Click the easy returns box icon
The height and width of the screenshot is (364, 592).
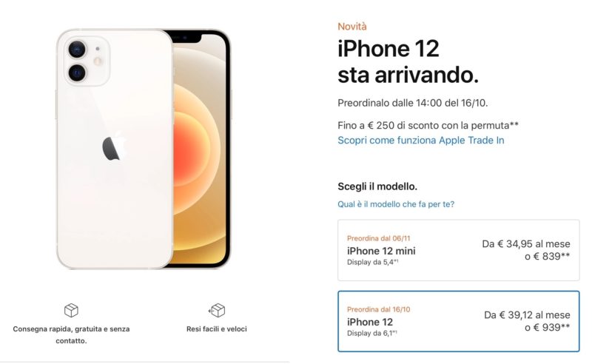coord(217,311)
